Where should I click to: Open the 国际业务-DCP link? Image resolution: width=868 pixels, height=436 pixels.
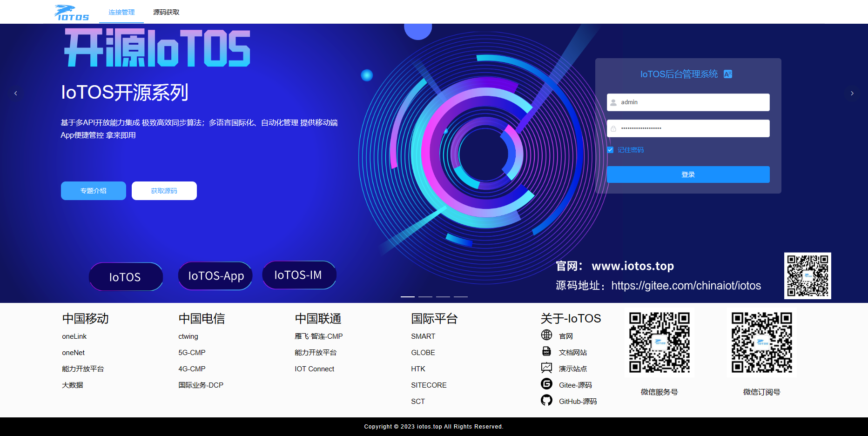(201, 385)
